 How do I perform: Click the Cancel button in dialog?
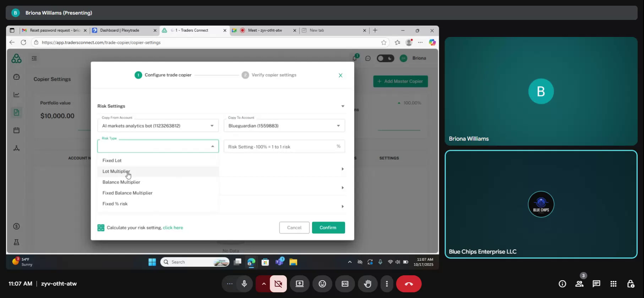tap(294, 228)
